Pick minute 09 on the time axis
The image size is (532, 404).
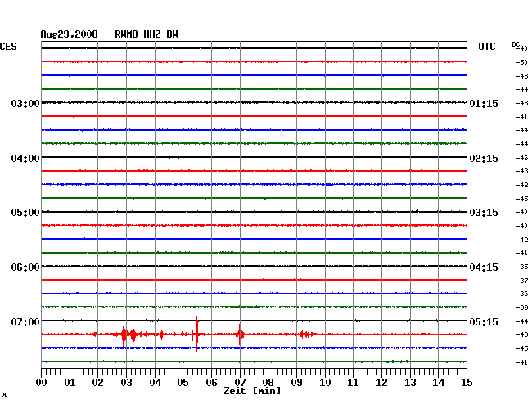pos(296,383)
